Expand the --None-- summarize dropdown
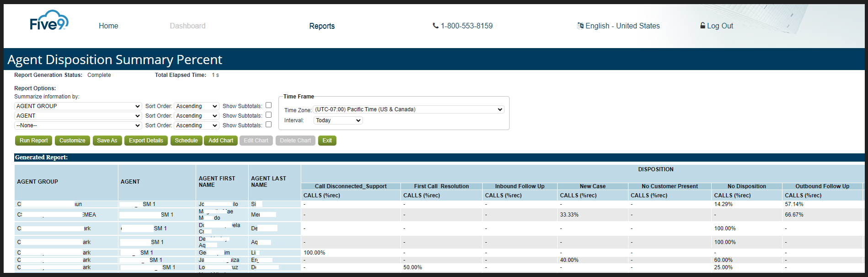The height and width of the screenshot is (277, 868). [x=78, y=125]
